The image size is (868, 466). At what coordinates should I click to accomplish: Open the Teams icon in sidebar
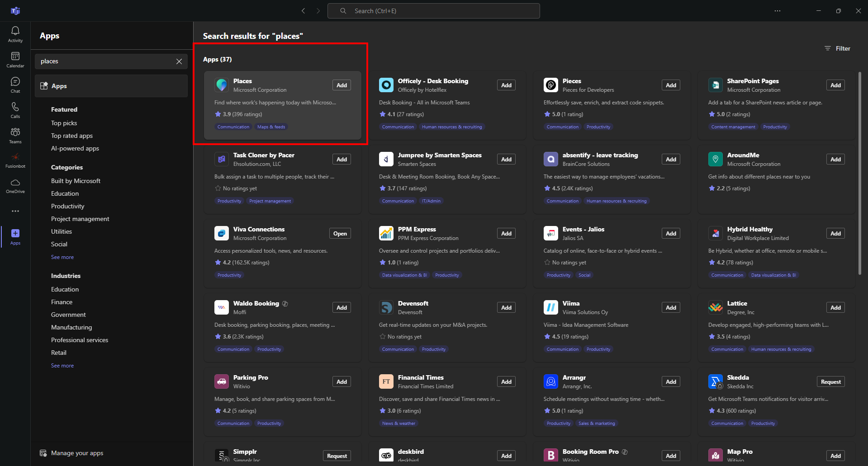(x=15, y=132)
